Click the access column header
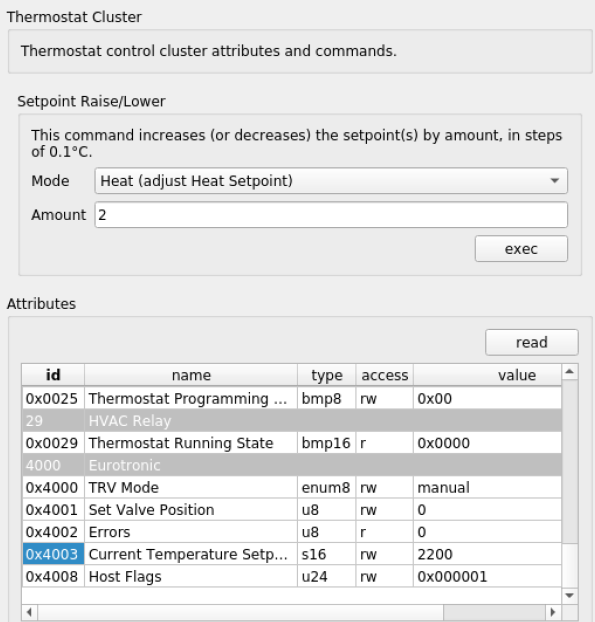The height and width of the screenshot is (622, 595). click(384, 375)
